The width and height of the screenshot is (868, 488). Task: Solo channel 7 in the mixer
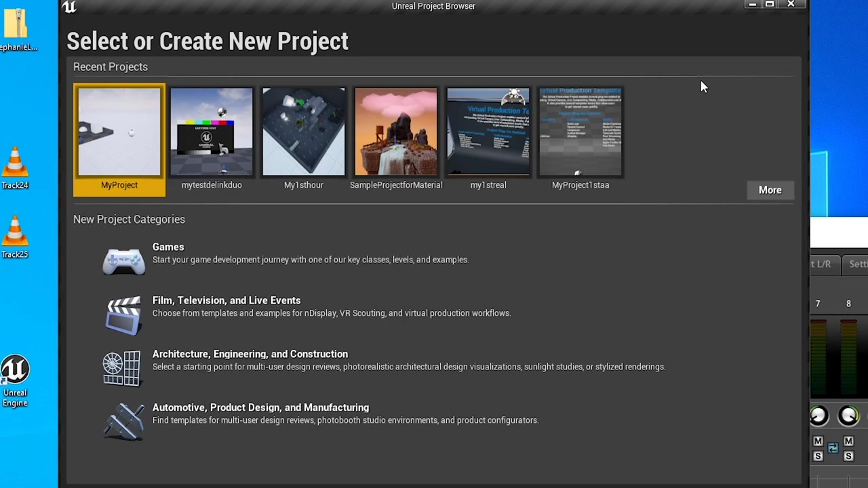[818, 456]
